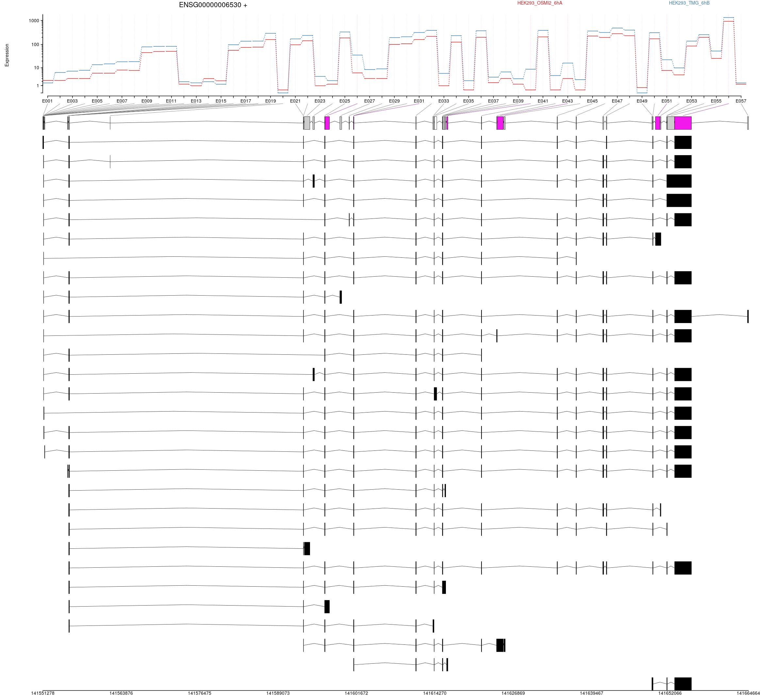Click exon bin label E041
The width and height of the screenshot is (784, 699).
543,101
